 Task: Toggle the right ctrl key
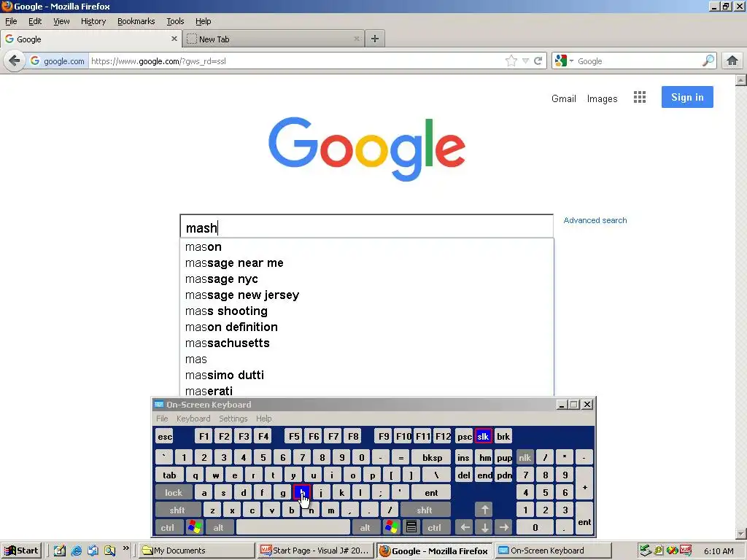[x=435, y=527]
